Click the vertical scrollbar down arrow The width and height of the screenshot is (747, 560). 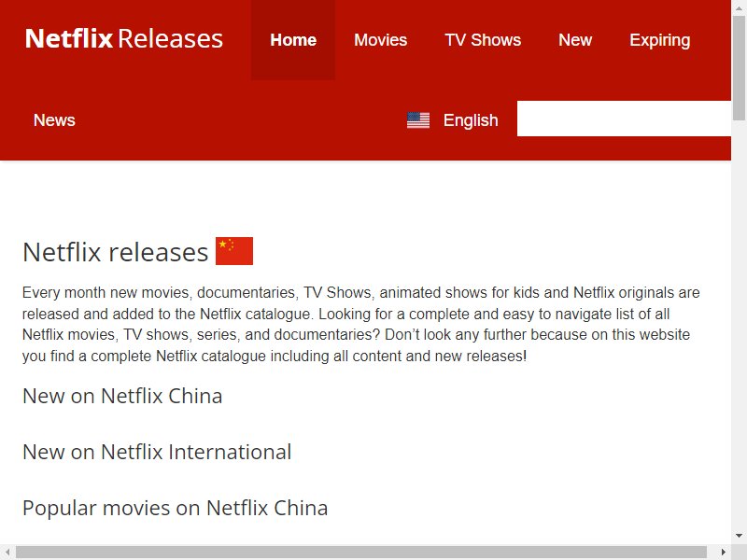tap(739, 536)
